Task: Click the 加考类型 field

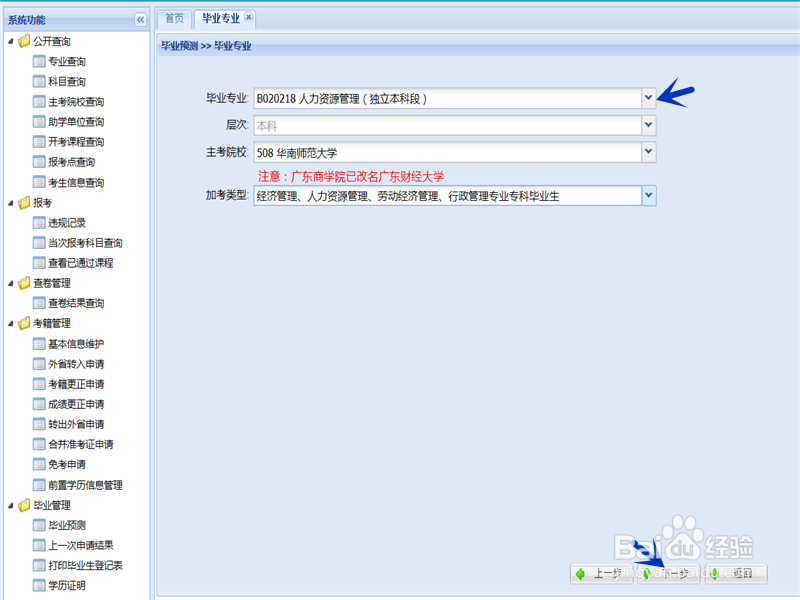Action: coord(447,196)
